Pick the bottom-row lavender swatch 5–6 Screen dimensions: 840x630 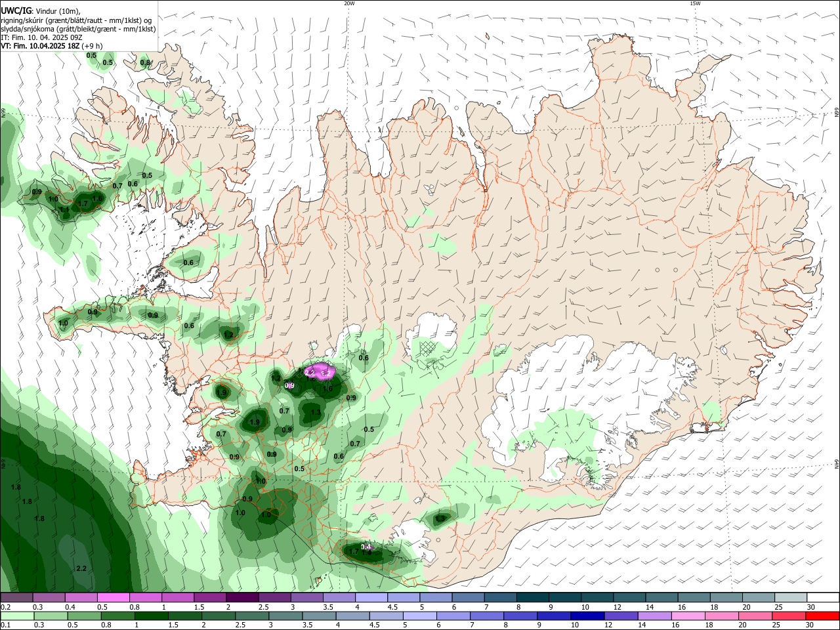pos(420,616)
